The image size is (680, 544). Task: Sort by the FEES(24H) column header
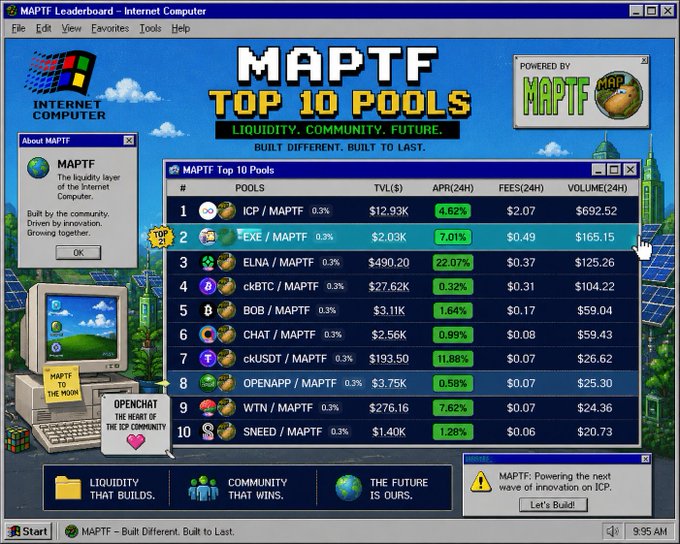pos(521,188)
